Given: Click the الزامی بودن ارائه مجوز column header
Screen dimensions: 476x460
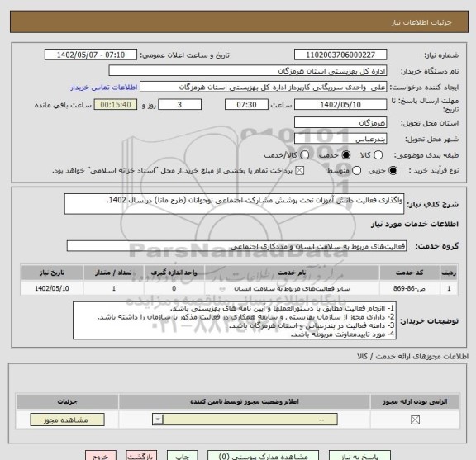Looking at the screenshot, I should (x=415, y=401).
